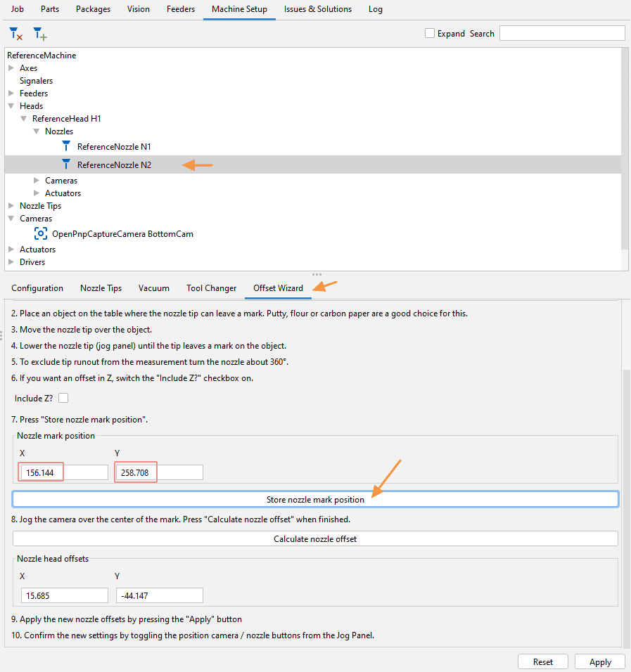Expand the Drivers tree node

pos(11,262)
